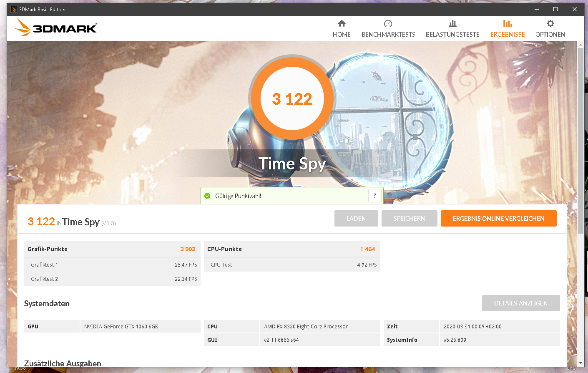Screen dimensions: 588x373
Task: Click the Belastungsteste bar chart icon
Action: point(452,23)
